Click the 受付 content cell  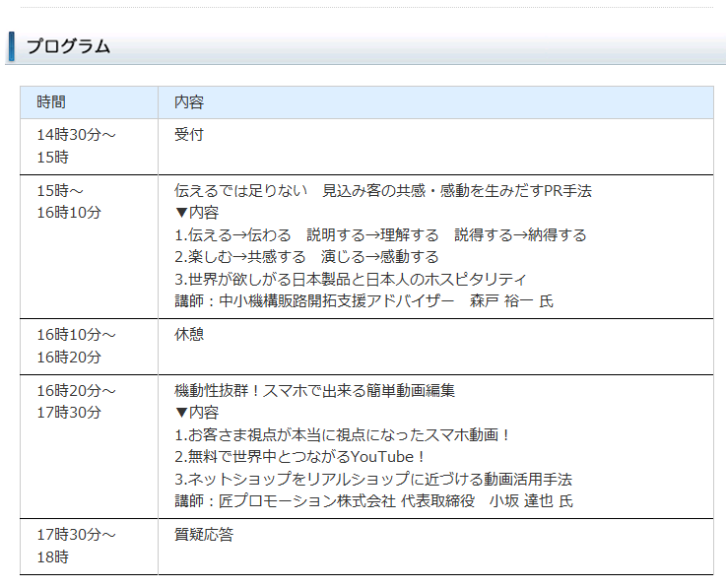click(x=435, y=147)
